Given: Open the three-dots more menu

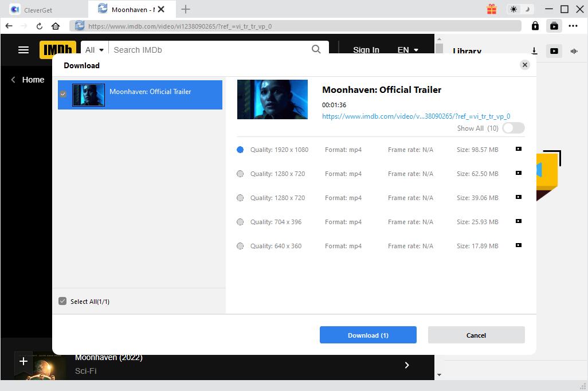Looking at the screenshot, I should pos(573,26).
